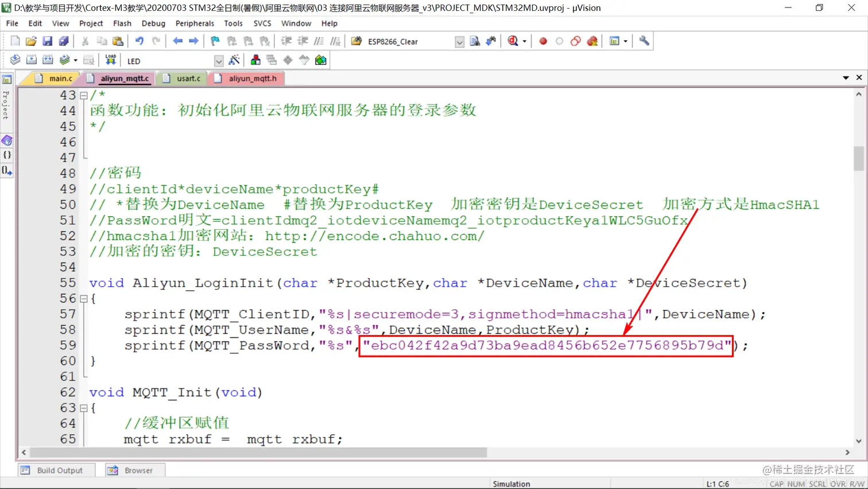Click the vertical scrollbar thumb in editor

tap(859, 158)
